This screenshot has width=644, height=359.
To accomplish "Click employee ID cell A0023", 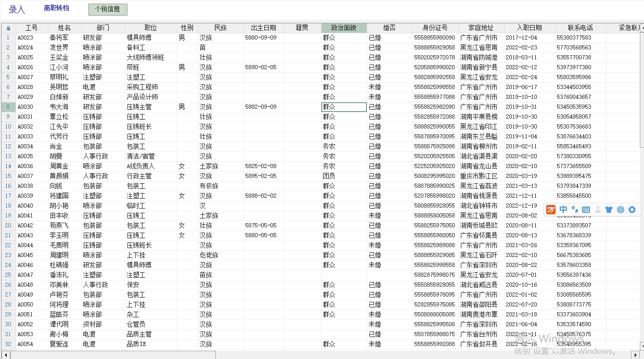I will [32, 38].
